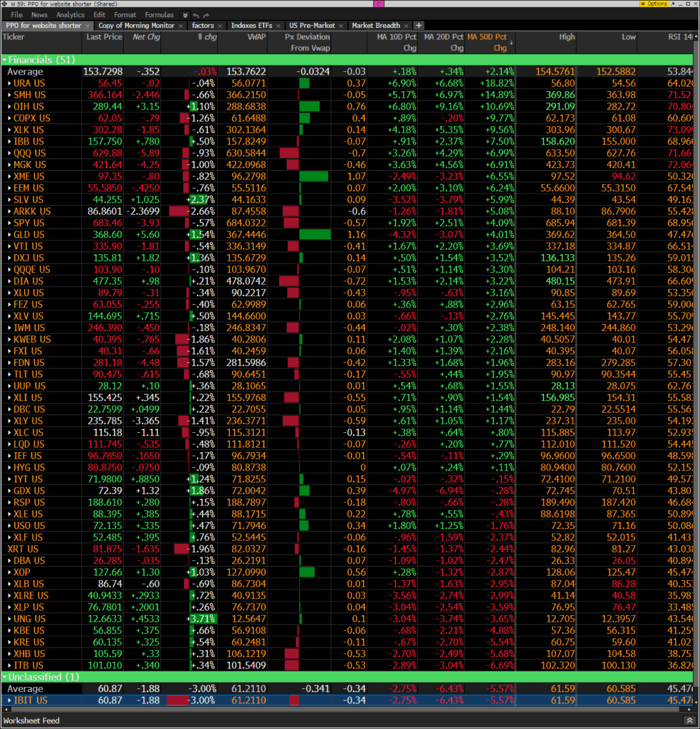Close the 'PPO for website shorter' tab

(88, 26)
